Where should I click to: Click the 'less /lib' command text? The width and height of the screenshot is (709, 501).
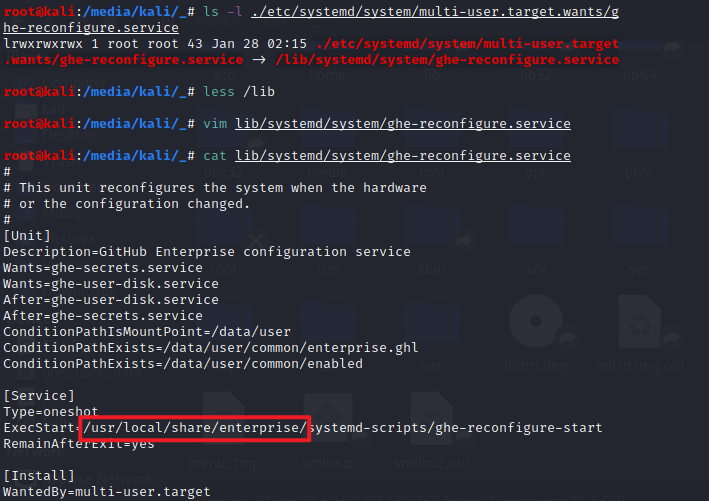click(x=239, y=92)
